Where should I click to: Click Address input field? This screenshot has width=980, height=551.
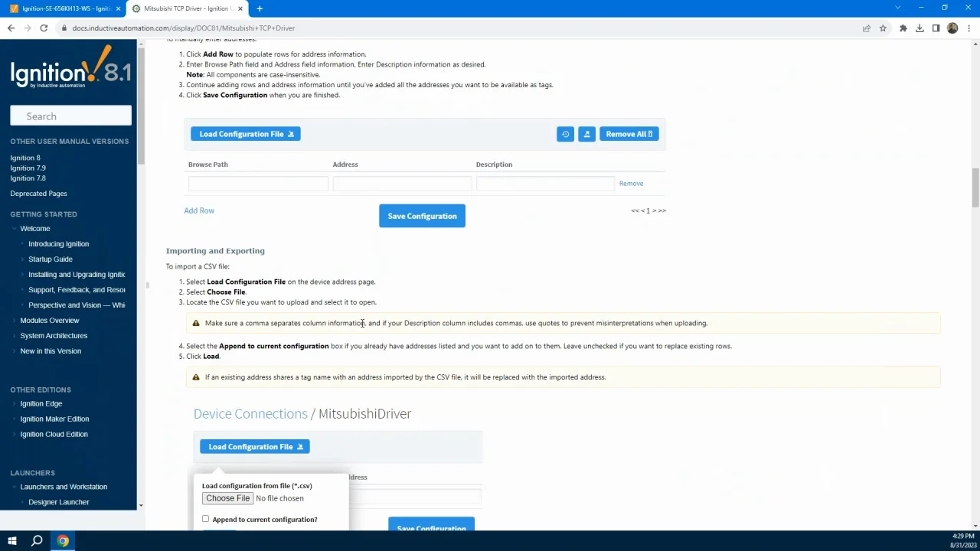pos(402,184)
